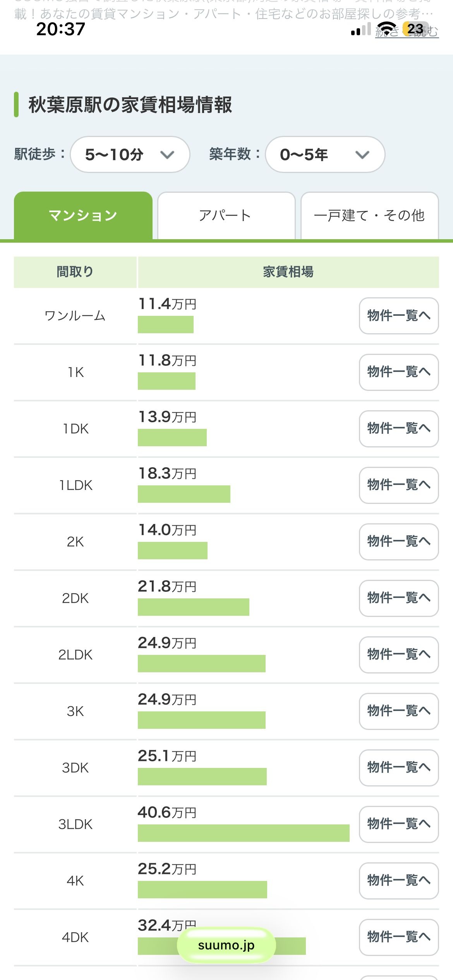The width and height of the screenshot is (453, 980).
Task: Tap the 続きを読む link at top
Action: point(407,31)
